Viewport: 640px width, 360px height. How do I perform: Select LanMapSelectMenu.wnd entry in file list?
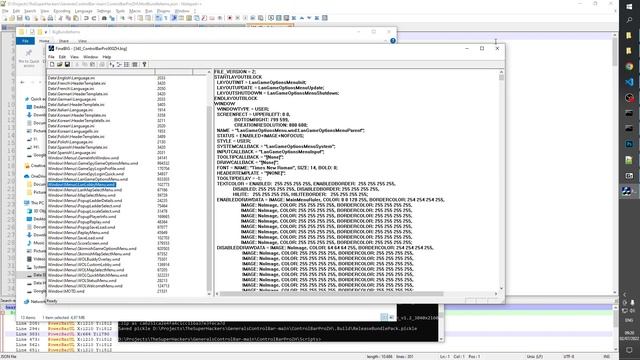pos(85,190)
